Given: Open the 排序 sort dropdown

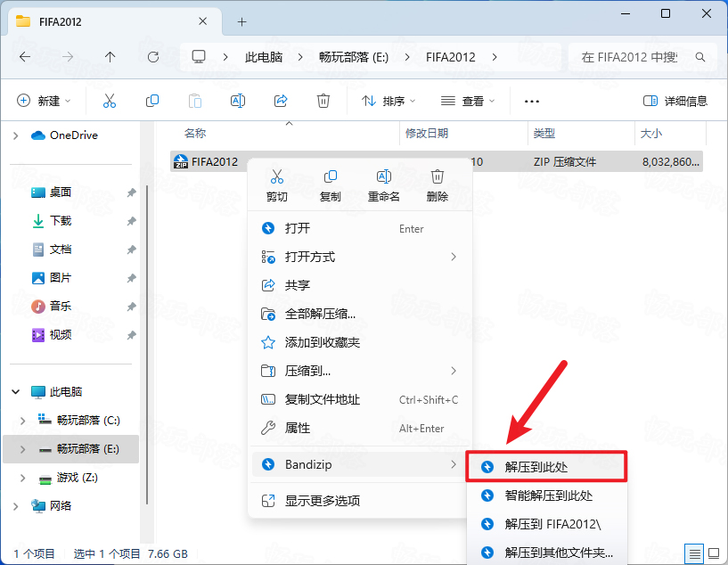Looking at the screenshot, I should (389, 101).
